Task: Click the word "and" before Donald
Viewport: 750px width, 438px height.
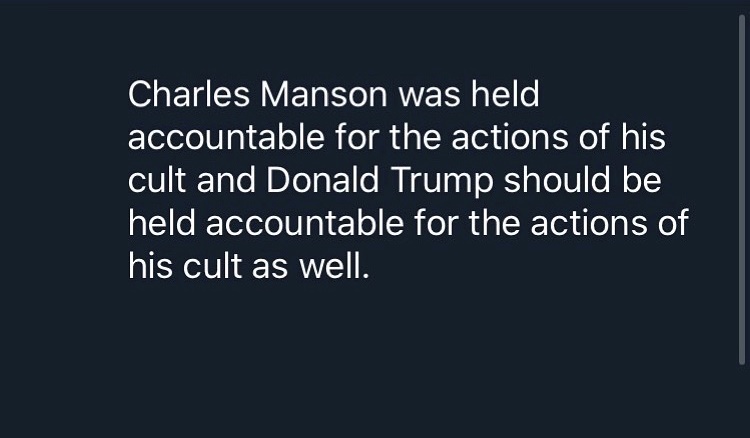Action: [226, 180]
